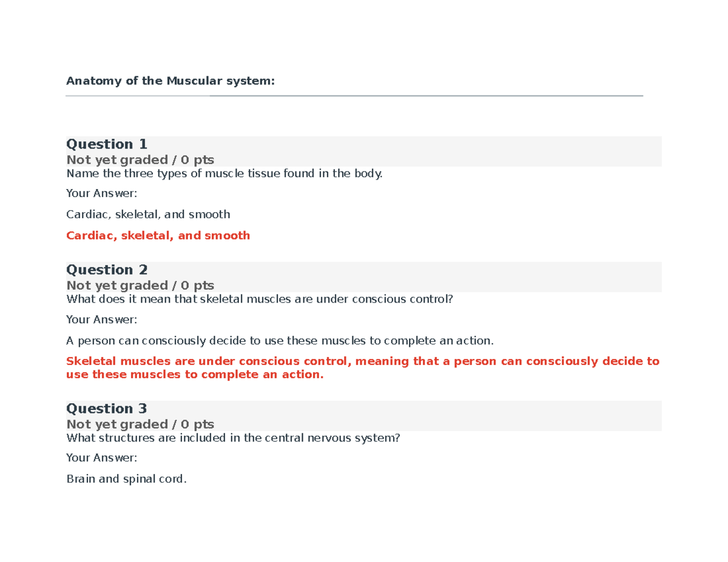Click the black 'Cardiac, skeletal, and smooth' answer
The width and height of the screenshot is (728, 562).
[148, 215]
